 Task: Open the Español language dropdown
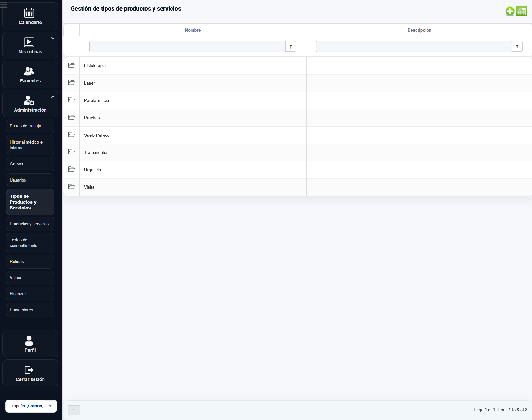click(31, 406)
